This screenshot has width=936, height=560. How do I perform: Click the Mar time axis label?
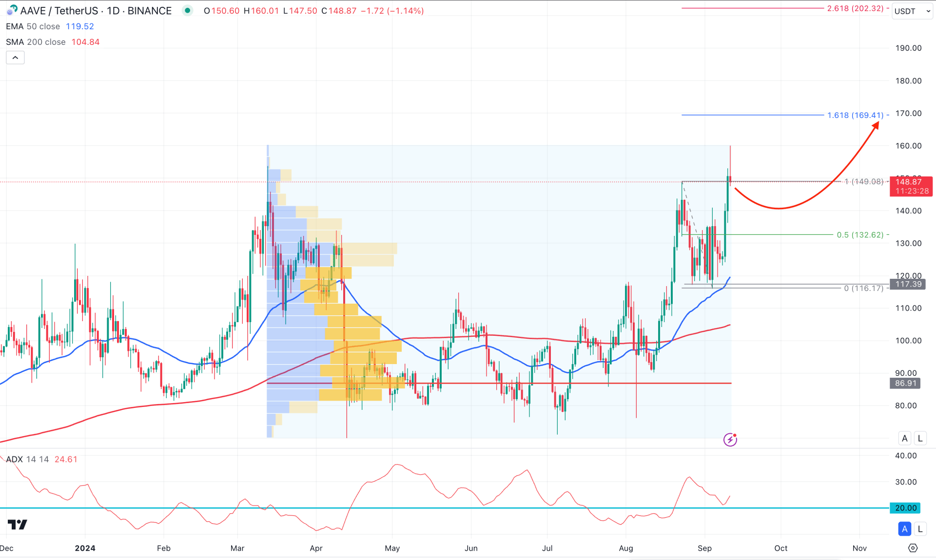237,548
